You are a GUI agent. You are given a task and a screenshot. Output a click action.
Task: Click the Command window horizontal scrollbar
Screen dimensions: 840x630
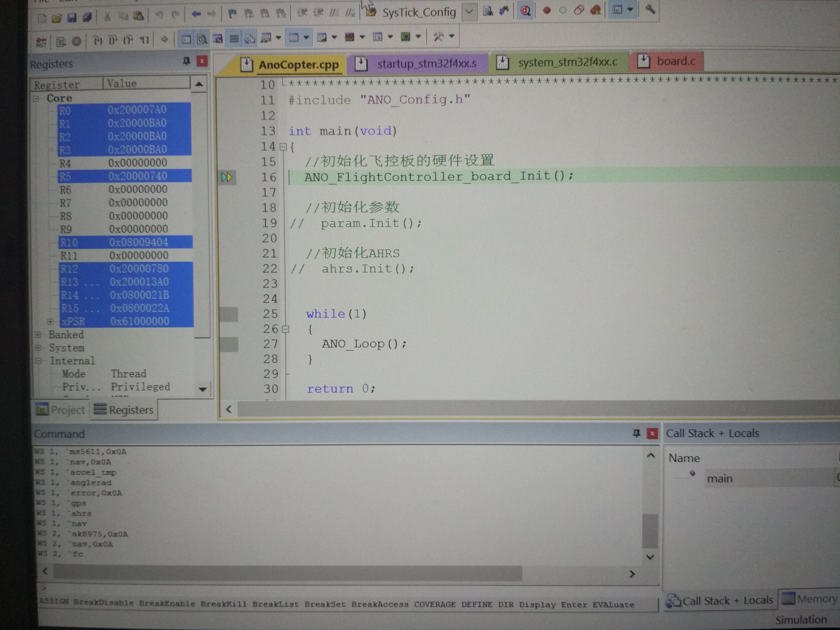[x=287, y=573]
